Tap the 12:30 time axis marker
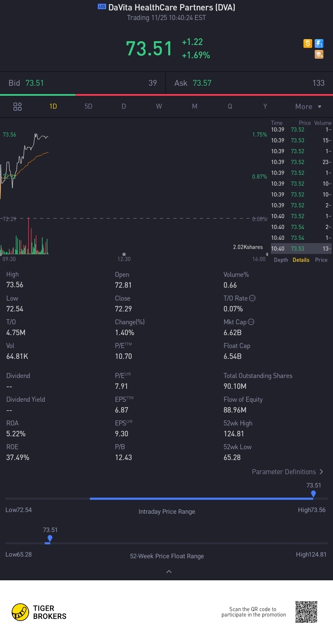Image resolution: width=333 pixels, height=644 pixels. [124, 259]
